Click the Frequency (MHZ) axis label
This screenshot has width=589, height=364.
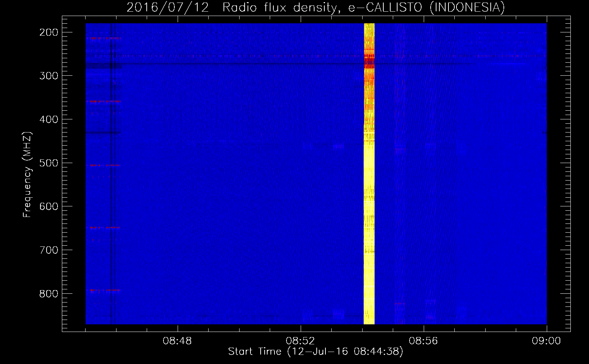click(x=27, y=175)
